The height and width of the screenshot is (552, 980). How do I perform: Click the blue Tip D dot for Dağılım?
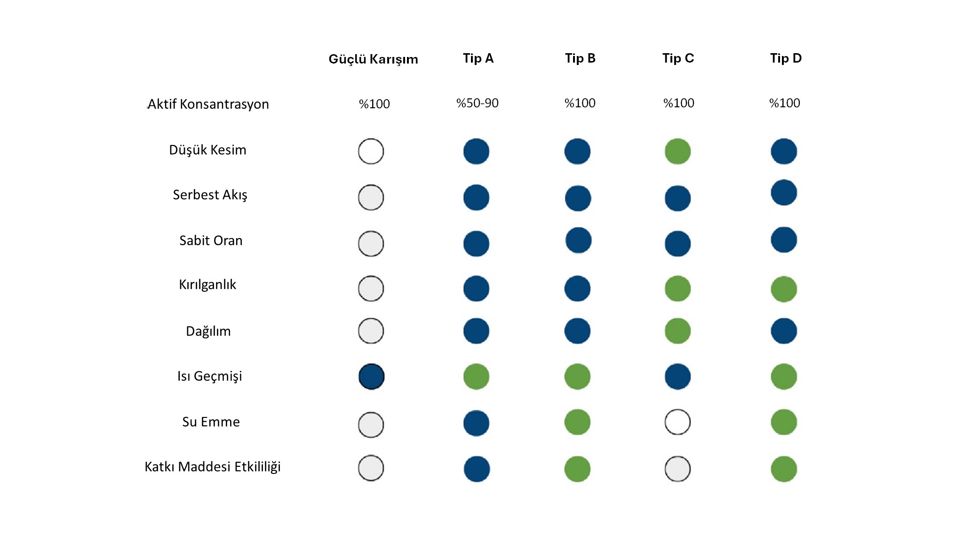click(x=784, y=331)
